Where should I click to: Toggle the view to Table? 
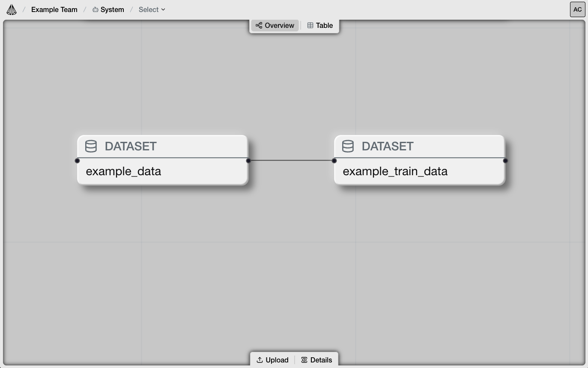pos(320,25)
